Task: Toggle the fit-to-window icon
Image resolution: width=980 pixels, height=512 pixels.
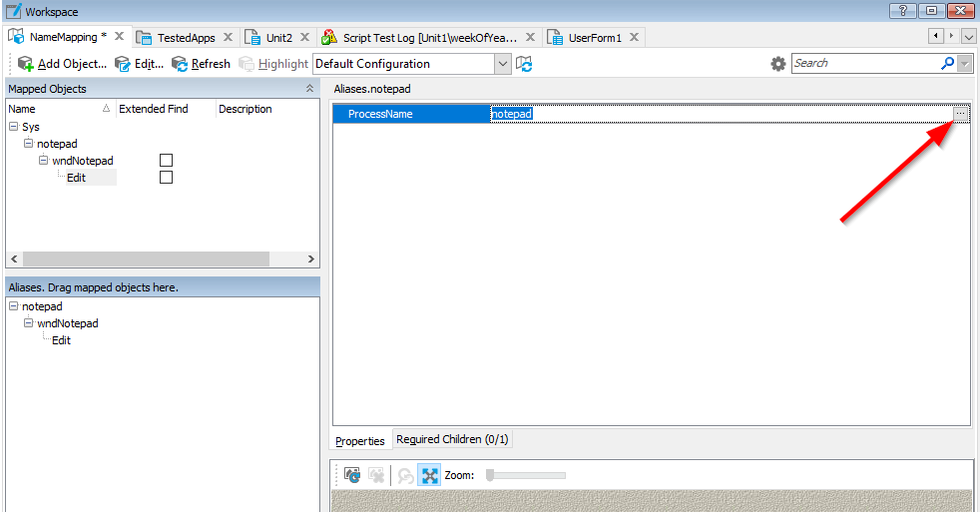Action: [x=429, y=475]
